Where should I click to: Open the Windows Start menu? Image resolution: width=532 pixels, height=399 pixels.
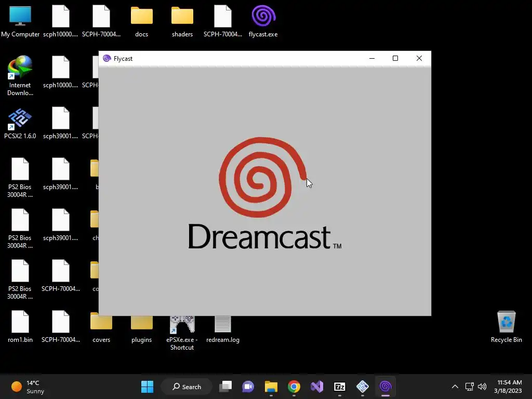[147, 387]
